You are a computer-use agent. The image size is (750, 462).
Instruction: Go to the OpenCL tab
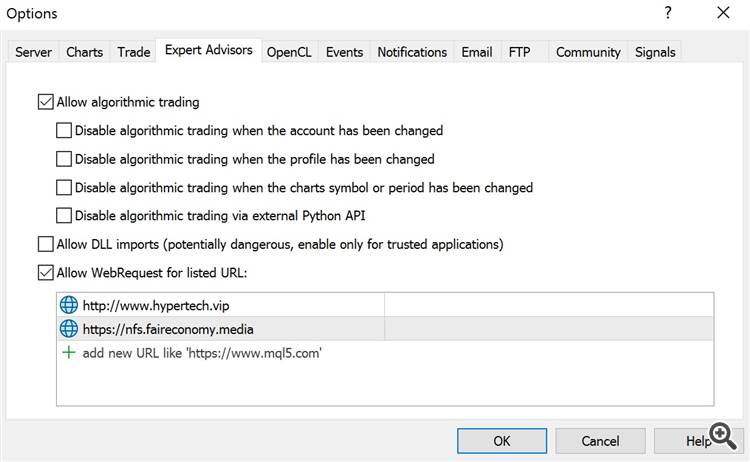289,52
